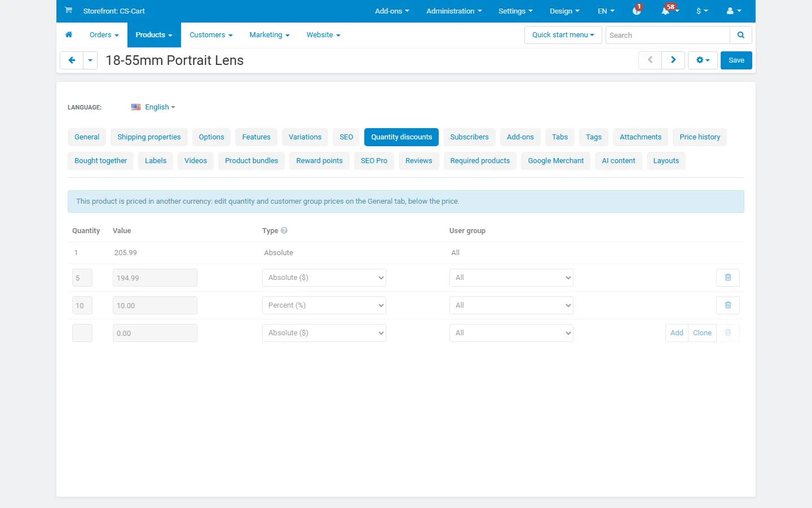Open the Price history tab
This screenshot has width=812, height=508.
(700, 137)
